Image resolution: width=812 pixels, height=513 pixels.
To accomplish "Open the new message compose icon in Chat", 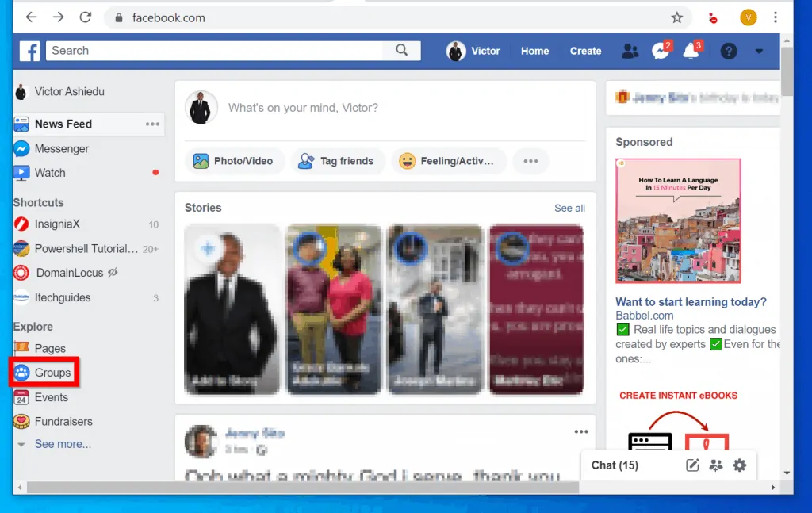I will [x=692, y=465].
